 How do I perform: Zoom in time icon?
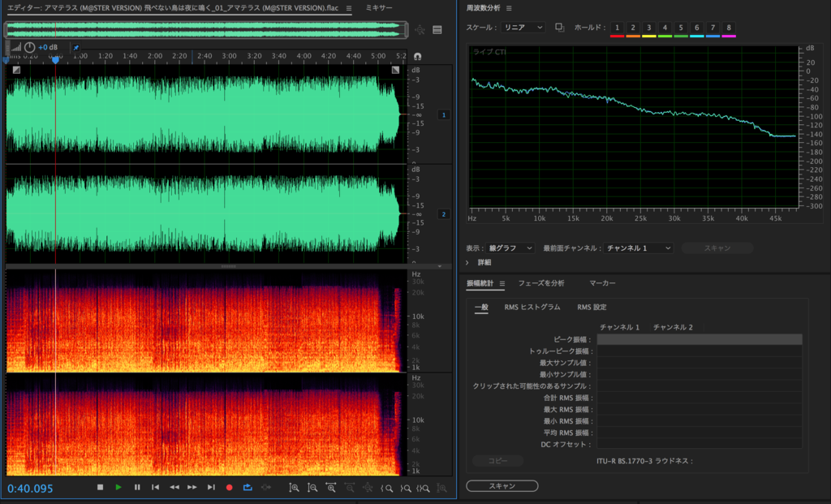pos(331,488)
